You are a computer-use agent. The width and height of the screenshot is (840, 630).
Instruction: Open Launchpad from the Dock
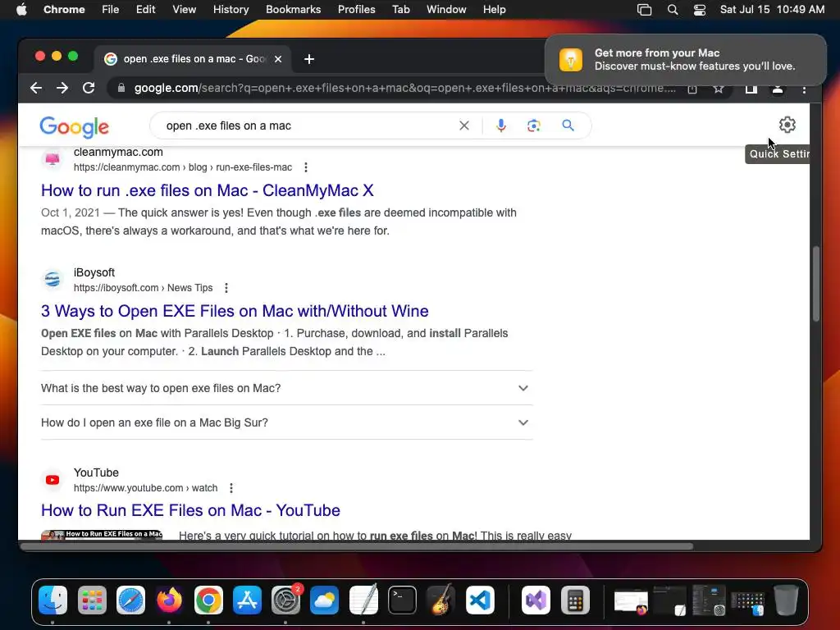(x=92, y=600)
